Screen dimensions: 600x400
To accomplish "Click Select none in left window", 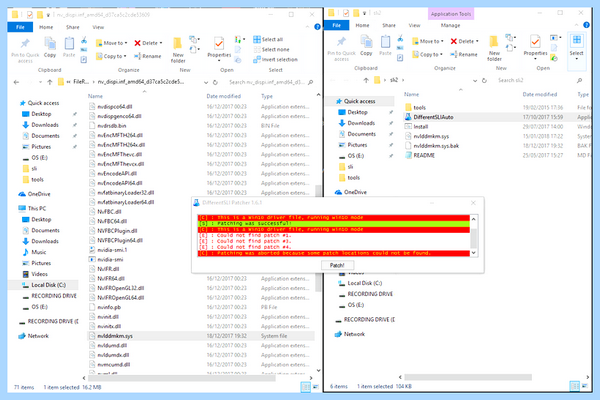I will point(271,49).
